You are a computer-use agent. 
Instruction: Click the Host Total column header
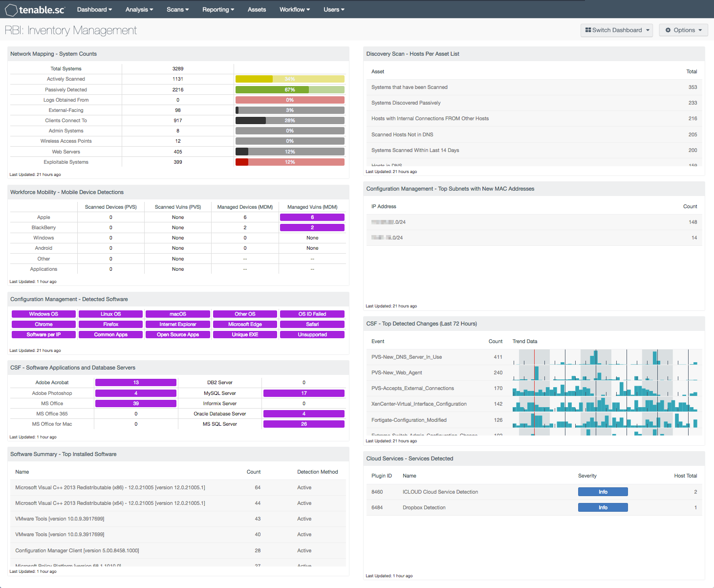[x=686, y=476]
